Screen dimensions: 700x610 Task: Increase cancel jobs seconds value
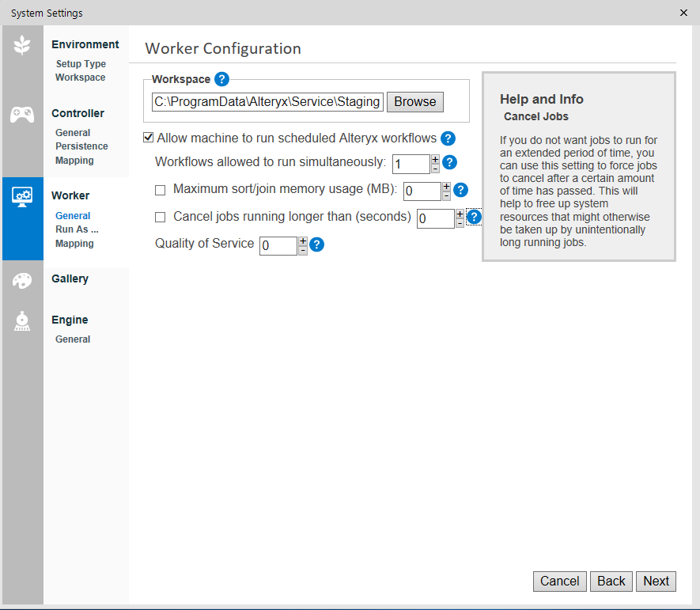pyautogui.click(x=460, y=214)
